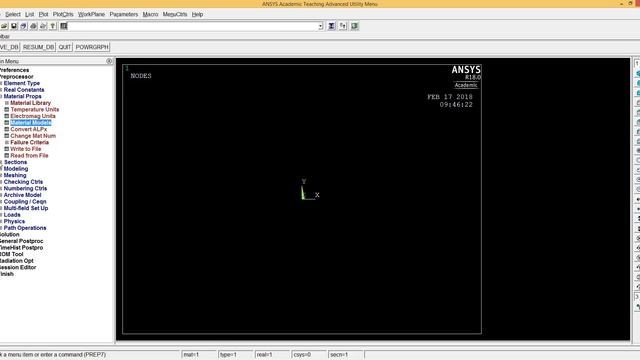Expand the Physics tree node
Image resolution: width=640 pixels, height=360 pixels.
tap(14, 221)
